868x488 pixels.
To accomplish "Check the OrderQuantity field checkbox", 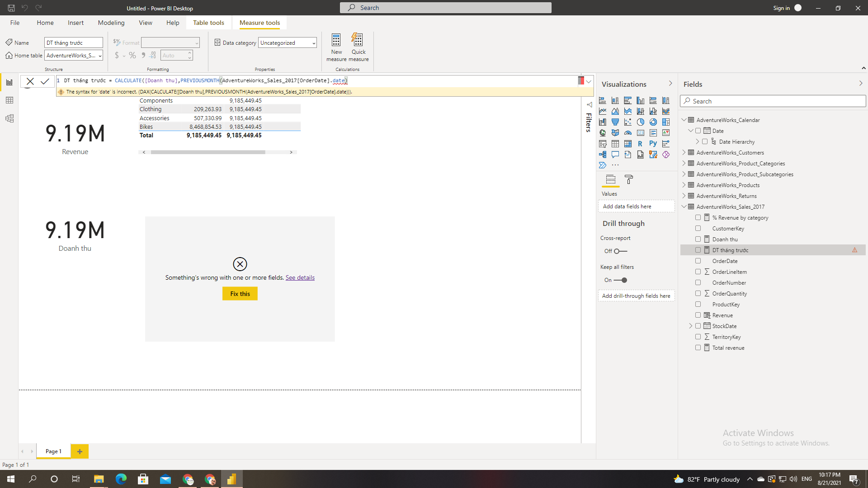I will pos(698,293).
